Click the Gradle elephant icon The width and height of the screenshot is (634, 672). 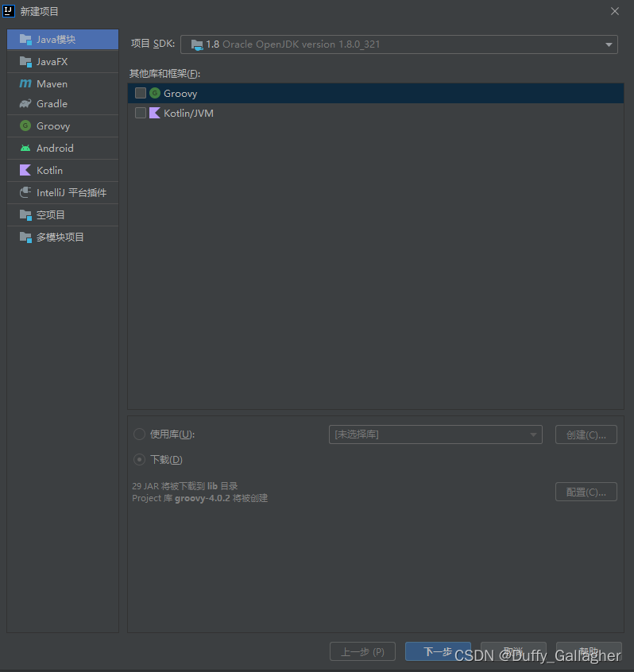tap(25, 104)
